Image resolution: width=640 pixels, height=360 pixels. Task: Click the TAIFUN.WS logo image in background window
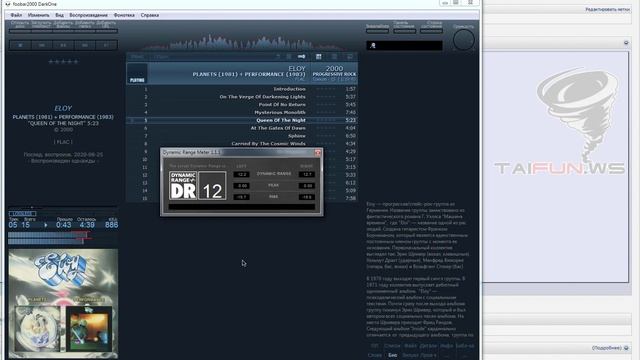tap(560, 122)
